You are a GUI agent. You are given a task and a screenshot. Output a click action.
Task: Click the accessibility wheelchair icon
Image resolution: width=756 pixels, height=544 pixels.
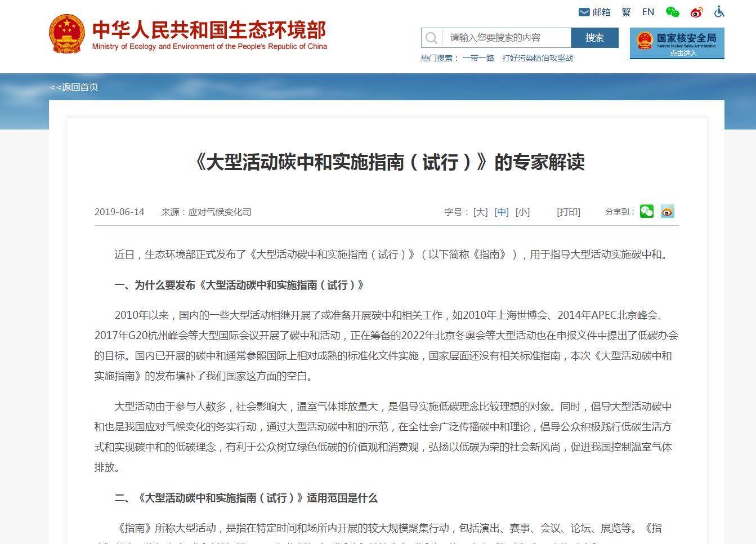pyautogui.click(x=719, y=11)
